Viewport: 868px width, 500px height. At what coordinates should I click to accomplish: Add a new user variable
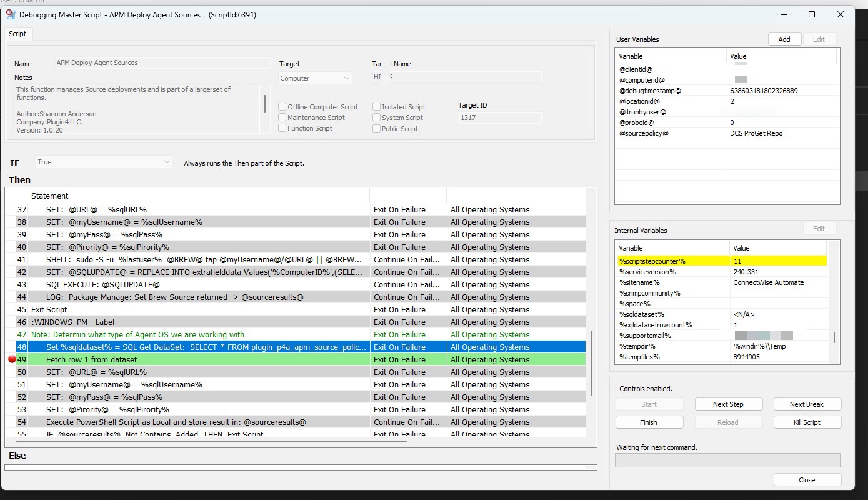coord(784,39)
